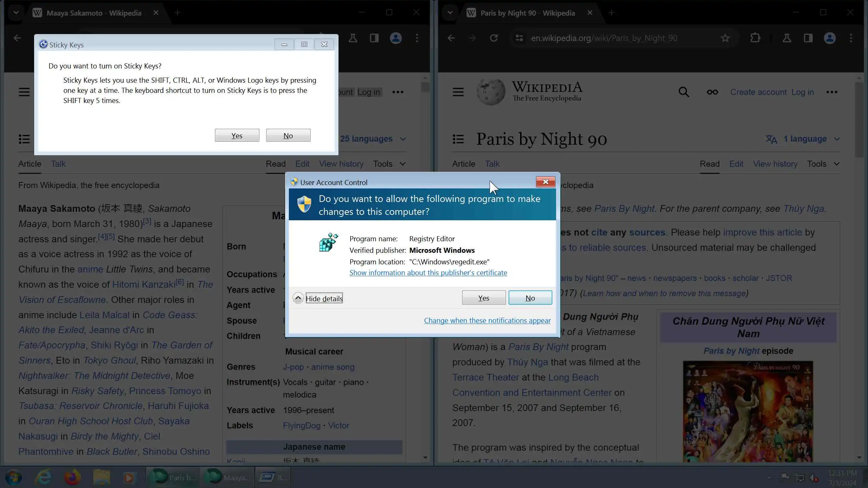The width and height of the screenshot is (868, 488).
Task: Click Internet Explorer taskbar icon
Action: tap(44, 478)
